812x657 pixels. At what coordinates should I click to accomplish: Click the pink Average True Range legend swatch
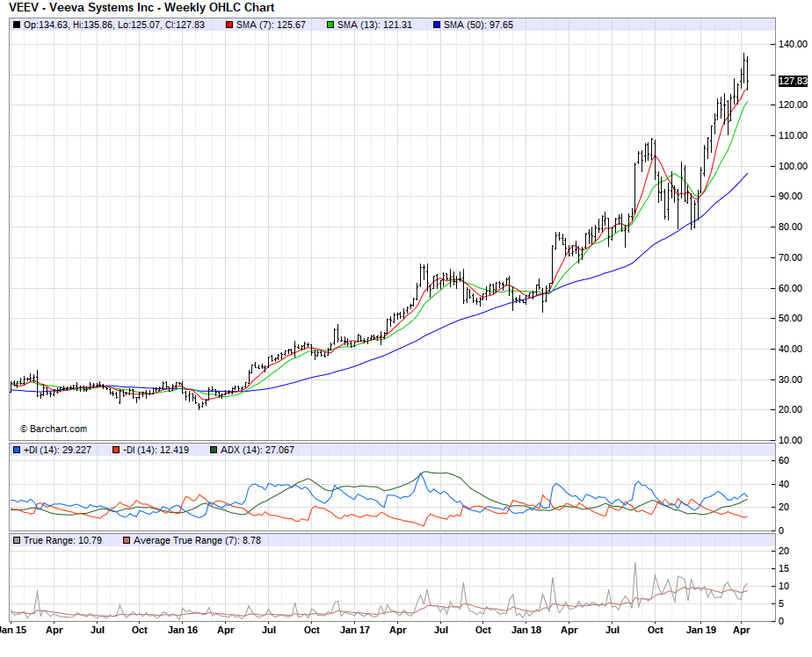tap(127, 540)
